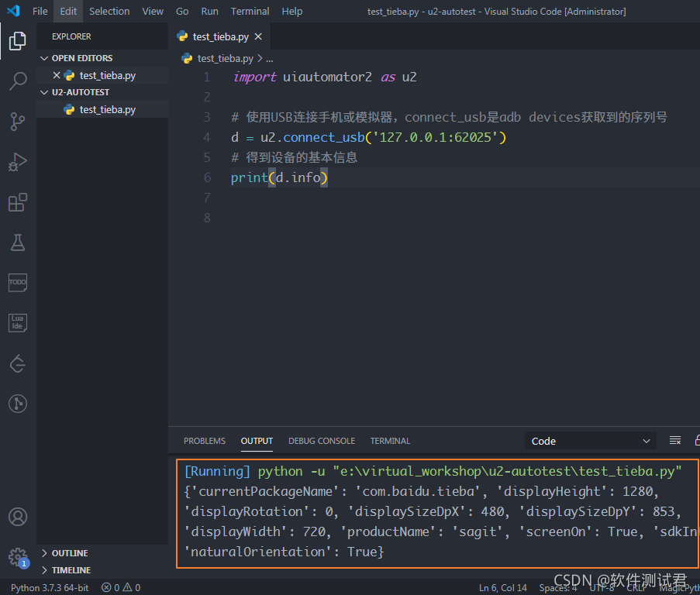Click the print call on line 6
This screenshot has height=595, width=700.
(x=249, y=177)
